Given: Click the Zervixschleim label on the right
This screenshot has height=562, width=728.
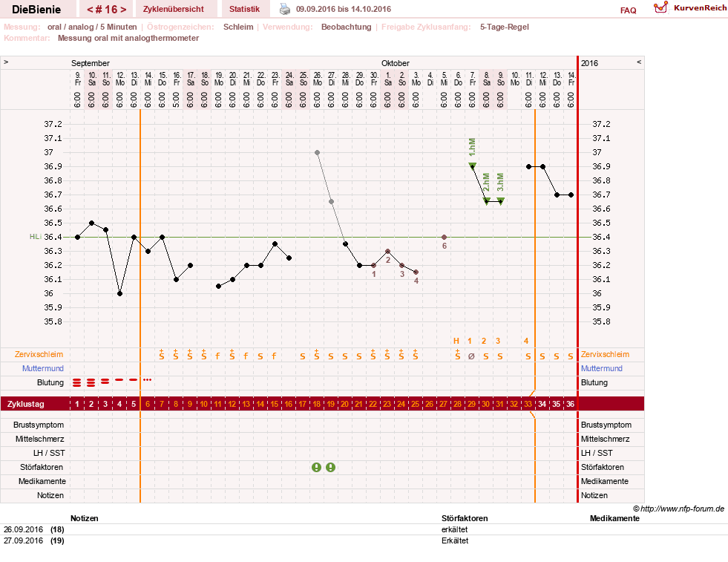Looking at the screenshot, I should (x=605, y=354).
